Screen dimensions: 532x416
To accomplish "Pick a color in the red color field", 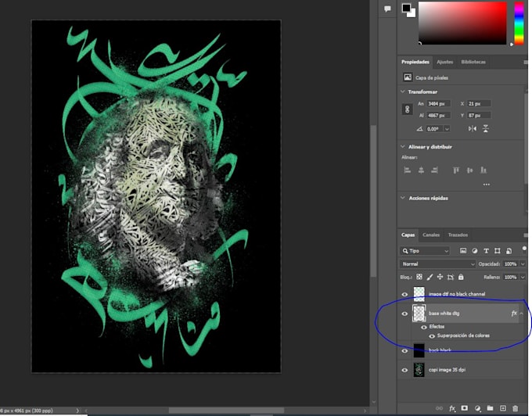I will 462,23.
